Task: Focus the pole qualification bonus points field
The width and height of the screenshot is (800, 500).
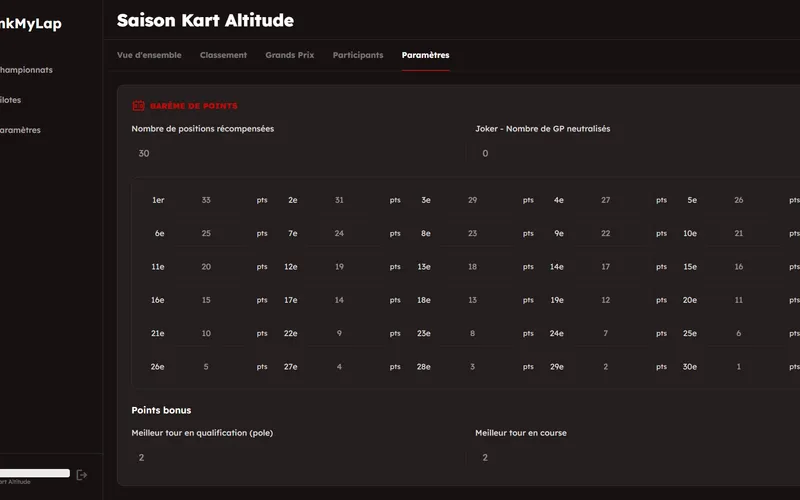Action: click(x=297, y=457)
